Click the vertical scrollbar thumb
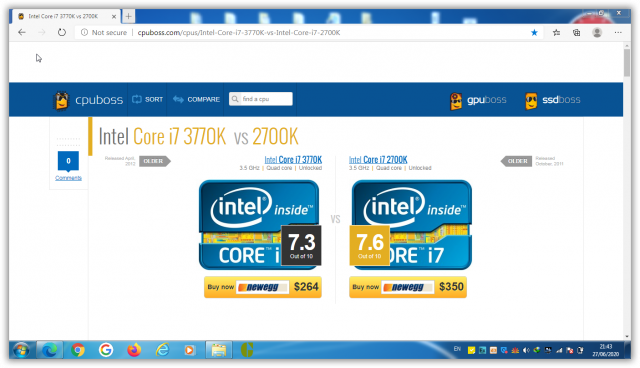The image size is (640, 368). coord(627,62)
